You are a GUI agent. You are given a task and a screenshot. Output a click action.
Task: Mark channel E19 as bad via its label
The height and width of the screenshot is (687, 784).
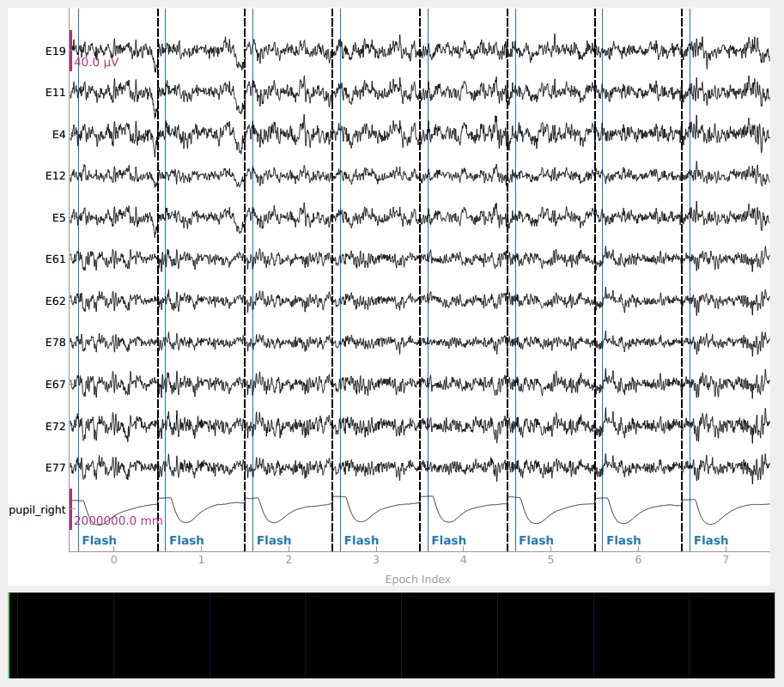[x=55, y=52]
